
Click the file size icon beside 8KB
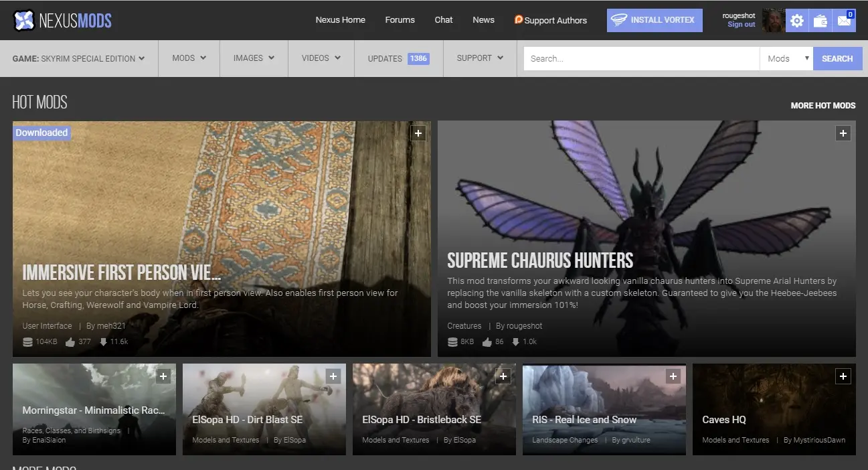pyautogui.click(x=452, y=341)
